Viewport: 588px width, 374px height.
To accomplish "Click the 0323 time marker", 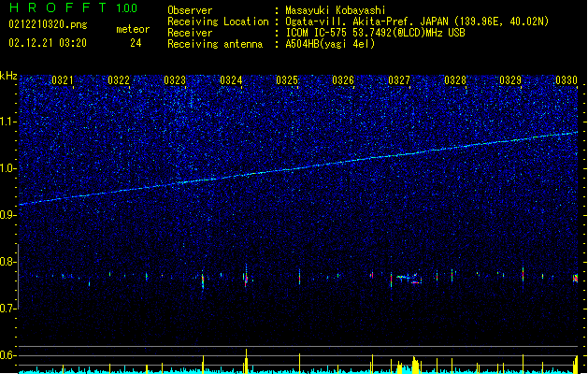I will 175,79.
